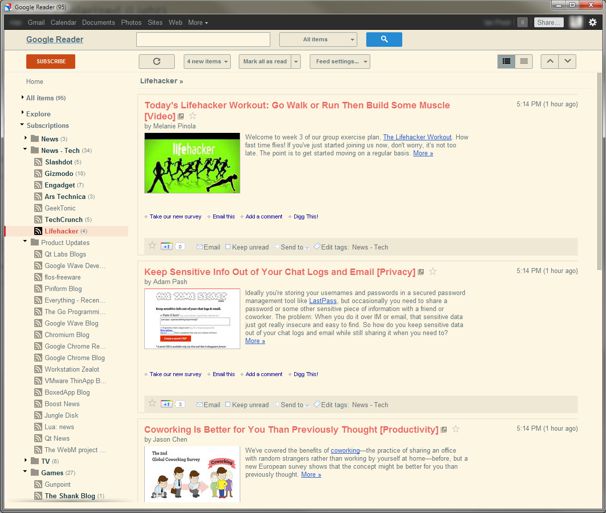The width and height of the screenshot is (606, 513).
Task: Go to next item arrow
Action: [567, 61]
